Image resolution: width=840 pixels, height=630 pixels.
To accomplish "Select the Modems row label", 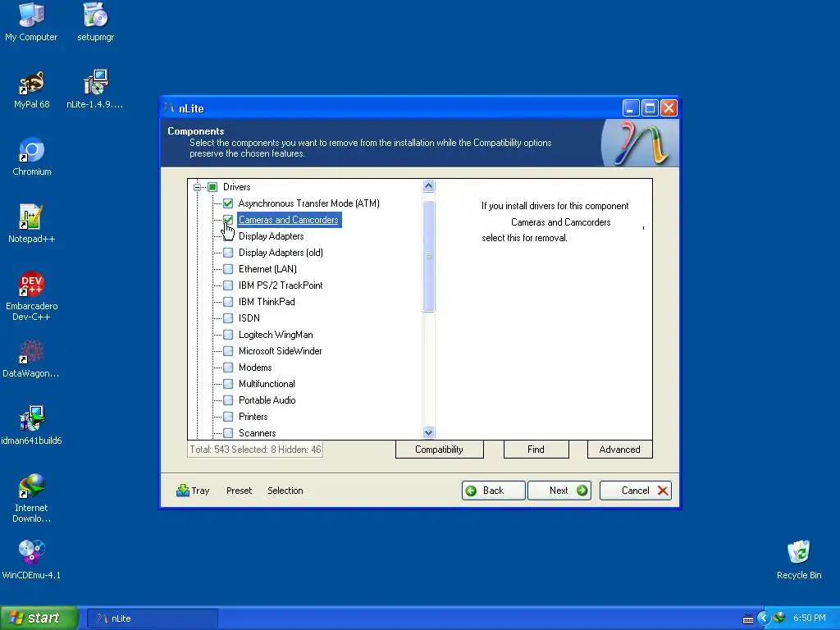I will coord(255,367).
